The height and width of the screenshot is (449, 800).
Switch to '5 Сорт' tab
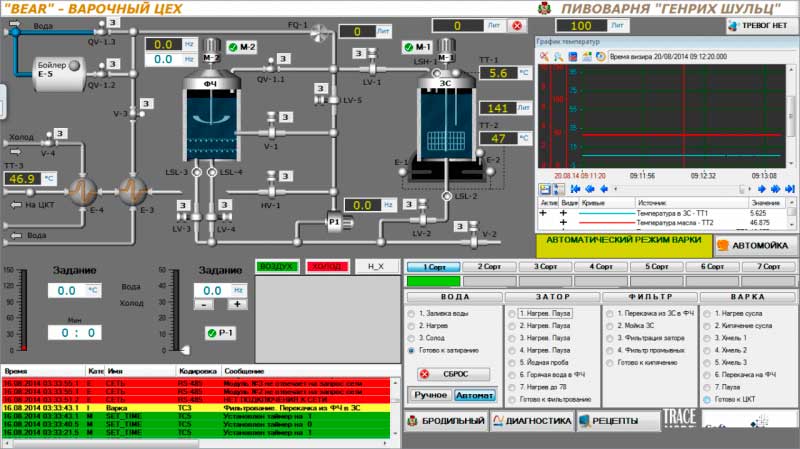[657, 266]
